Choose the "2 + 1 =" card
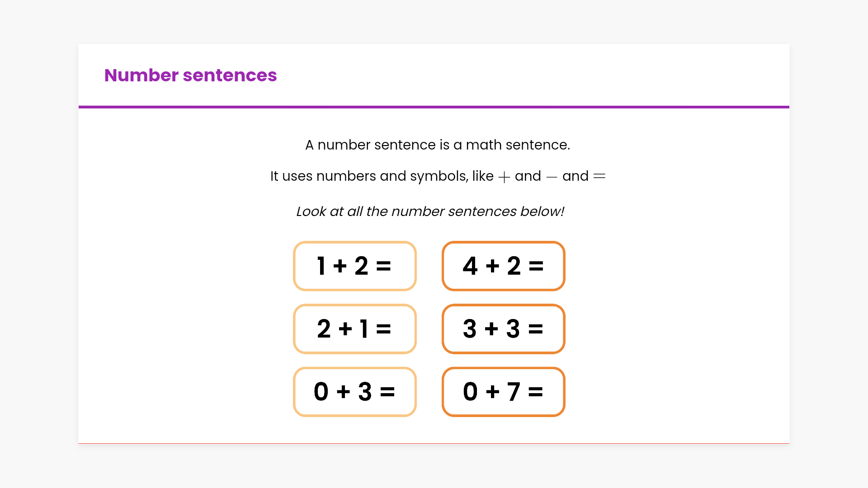The image size is (868, 488). (354, 328)
